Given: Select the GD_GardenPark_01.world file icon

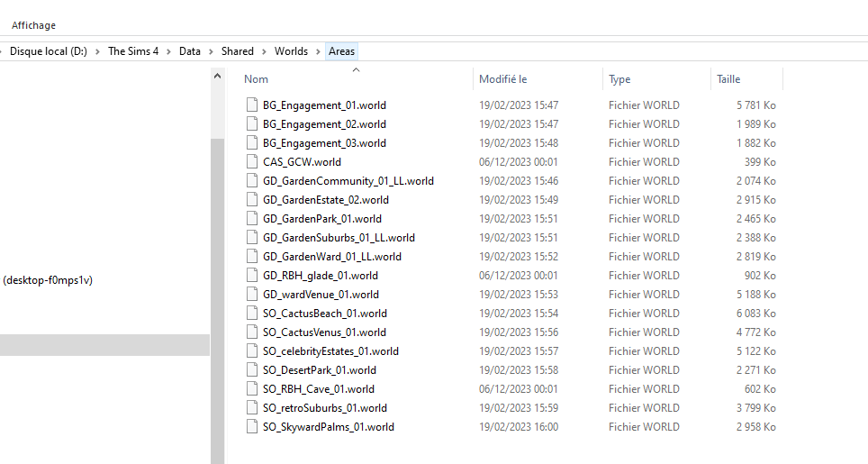Looking at the screenshot, I should coord(252,219).
